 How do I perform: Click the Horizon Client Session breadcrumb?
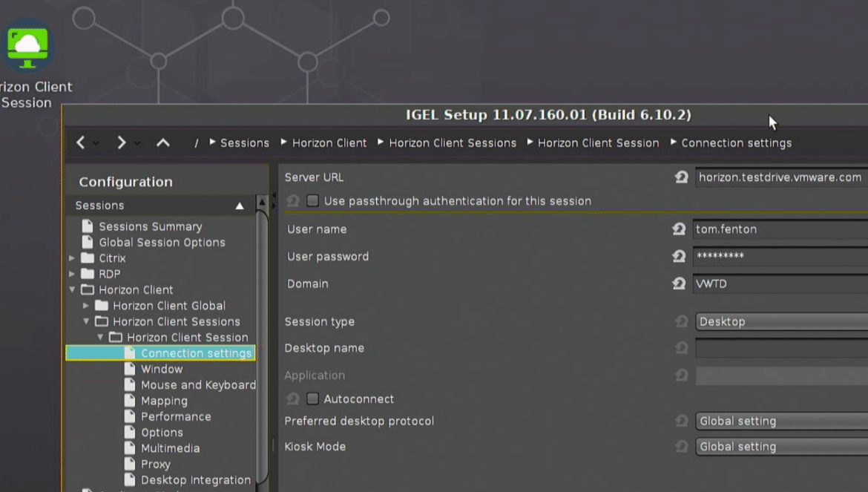point(599,142)
